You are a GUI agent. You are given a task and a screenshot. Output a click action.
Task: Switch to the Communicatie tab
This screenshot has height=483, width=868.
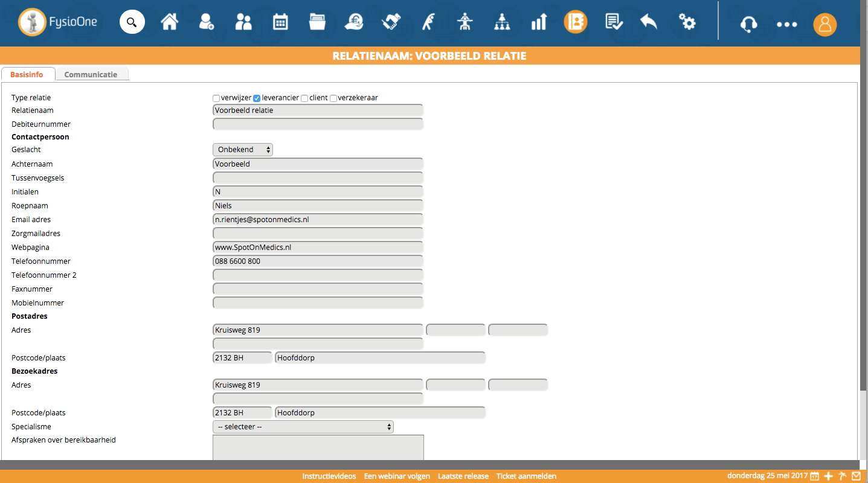(91, 75)
